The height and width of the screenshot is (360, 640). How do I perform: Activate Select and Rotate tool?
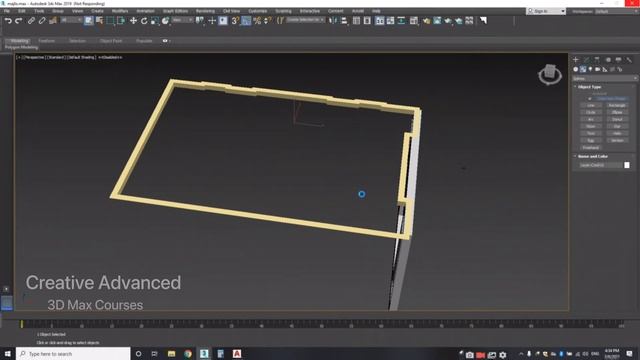(x=144, y=21)
